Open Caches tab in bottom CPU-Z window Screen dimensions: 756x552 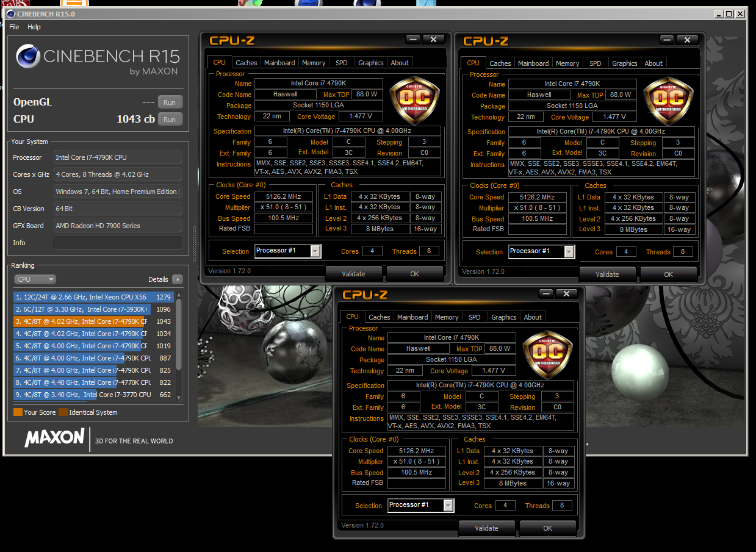tap(380, 317)
